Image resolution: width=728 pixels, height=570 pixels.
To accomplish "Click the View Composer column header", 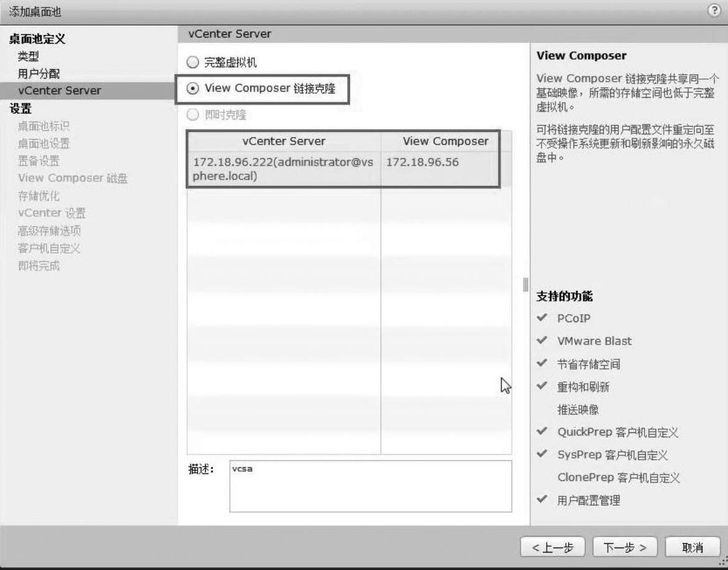I will (445, 141).
